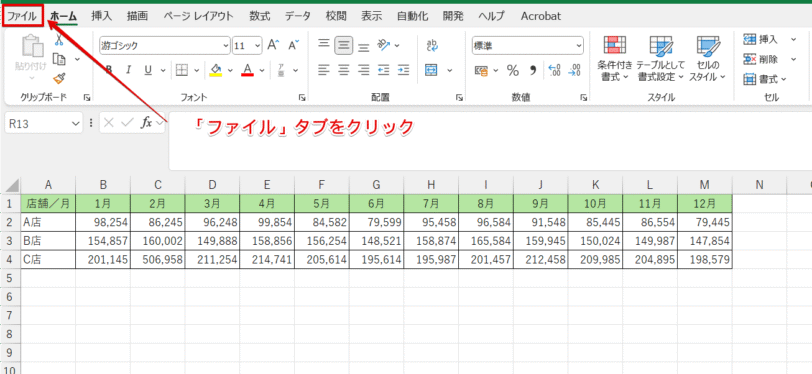This screenshot has width=812, height=374.
Task: Open alignment settings dialog launcher
Action: click(459, 97)
